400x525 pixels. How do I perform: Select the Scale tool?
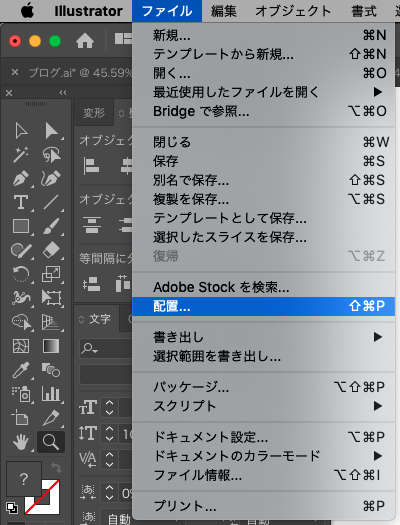pyautogui.click(x=51, y=274)
